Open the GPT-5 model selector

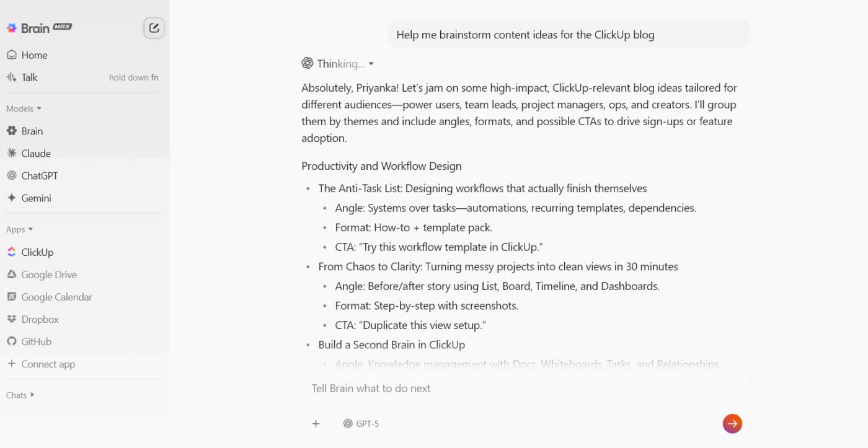pyautogui.click(x=361, y=423)
